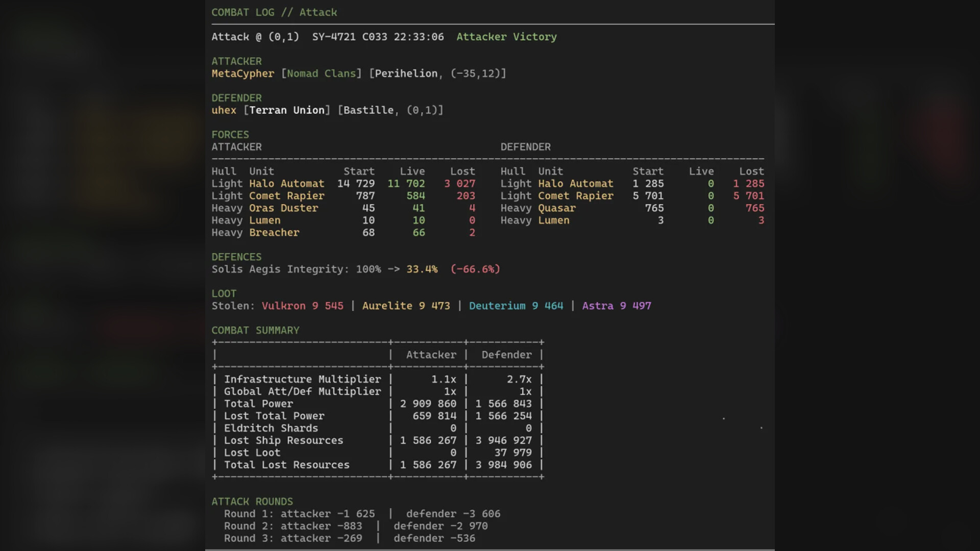
Task: Click the FORCES section heading
Action: click(230, 135)
